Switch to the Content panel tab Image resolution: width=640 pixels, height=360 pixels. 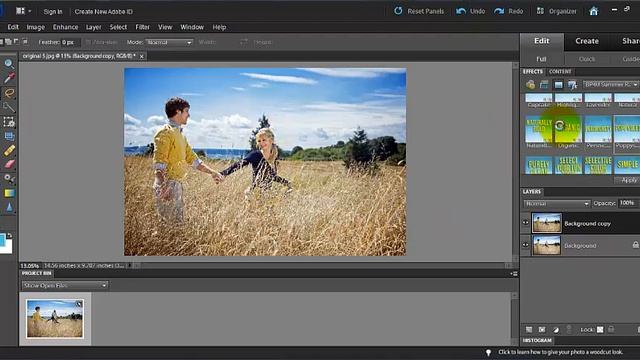[x=560, y=71]
